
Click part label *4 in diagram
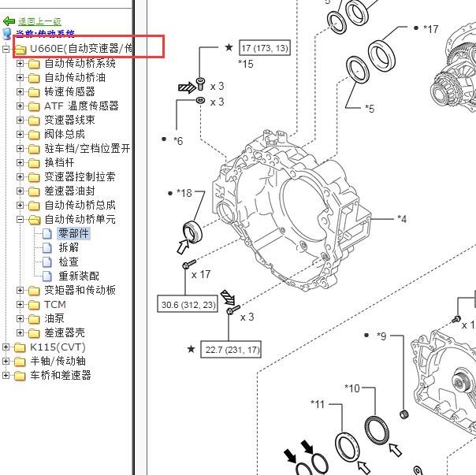point(402,219)
